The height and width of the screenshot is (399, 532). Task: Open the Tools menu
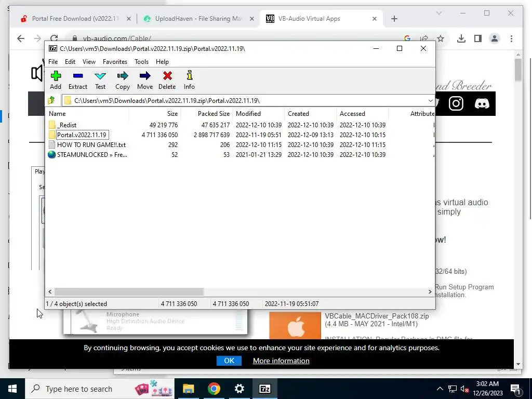[x=141, y=62]
